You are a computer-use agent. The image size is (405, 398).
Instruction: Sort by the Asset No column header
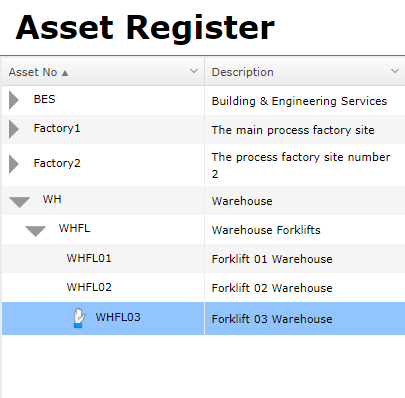tap(103, 72)
